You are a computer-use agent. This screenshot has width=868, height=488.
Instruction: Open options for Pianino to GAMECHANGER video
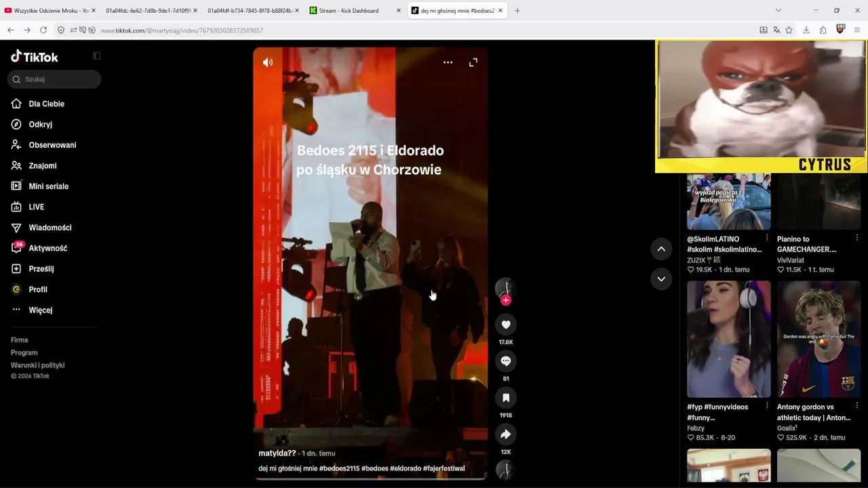pyautogui.click(x=857, y=239)
